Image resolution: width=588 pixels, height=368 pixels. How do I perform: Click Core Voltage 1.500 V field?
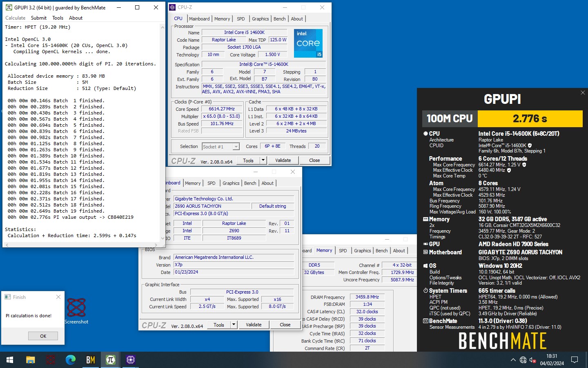coord(273,54)
